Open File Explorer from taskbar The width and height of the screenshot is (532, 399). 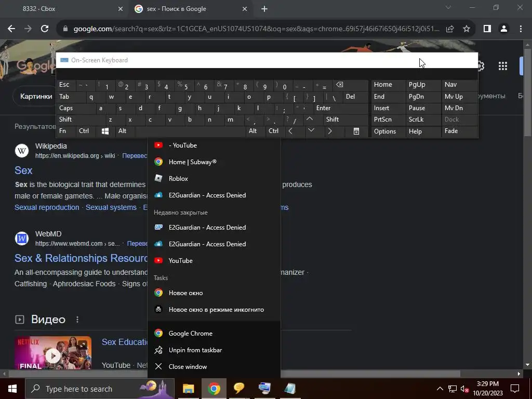[x=188, y=389]
